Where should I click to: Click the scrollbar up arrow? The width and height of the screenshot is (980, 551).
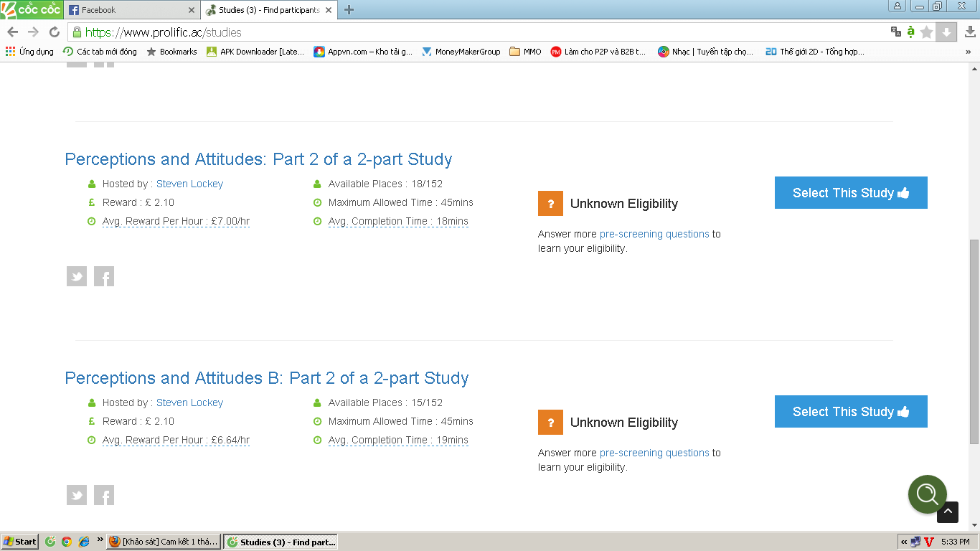(x=974, y=67)
